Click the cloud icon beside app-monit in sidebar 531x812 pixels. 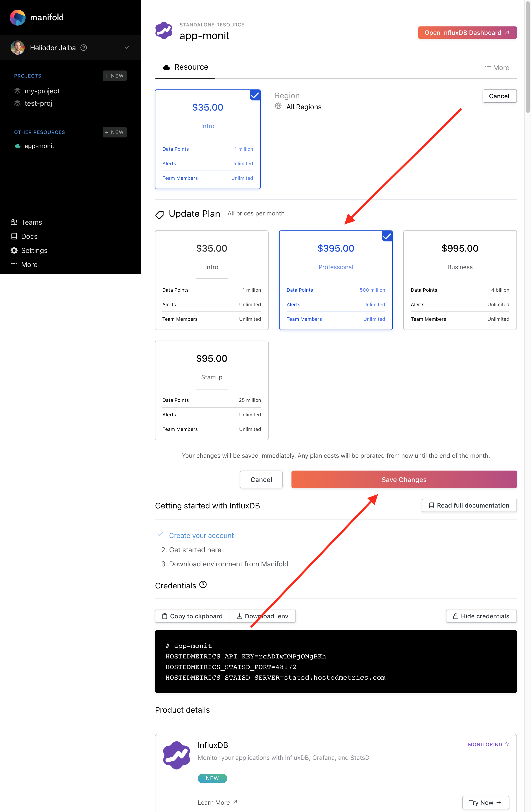17,146
